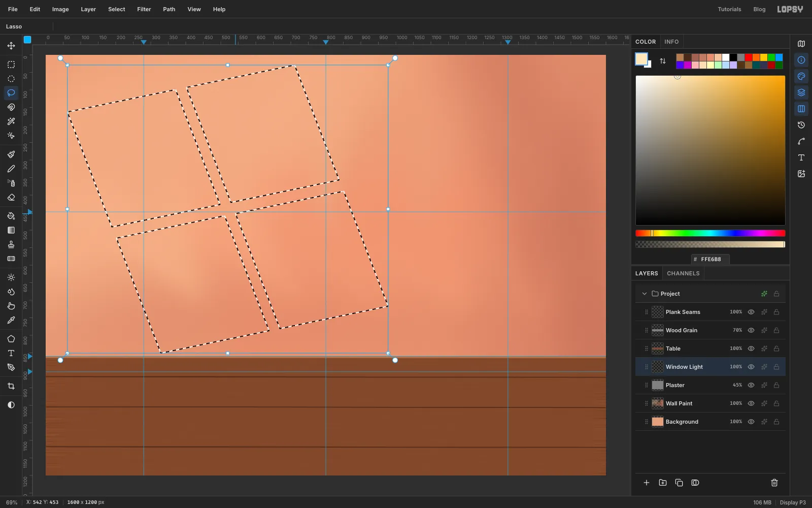
Task: Hide the Wood Grain layer
Action: (751, 330)
